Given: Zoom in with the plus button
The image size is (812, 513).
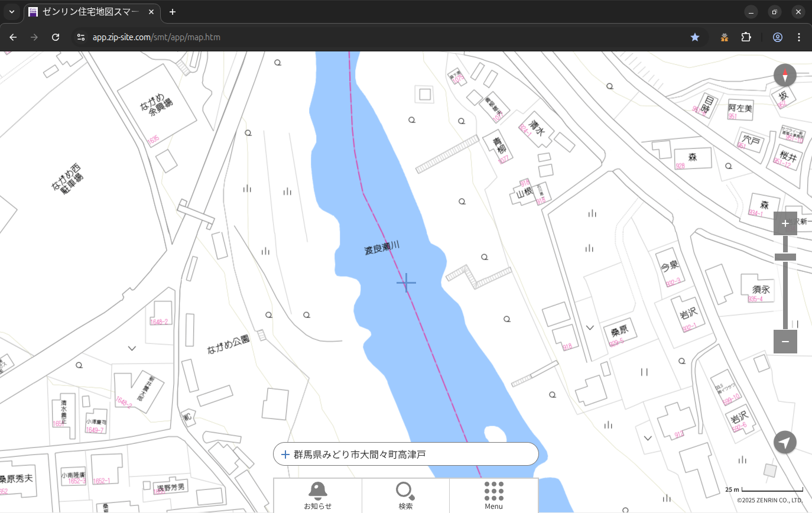Looking at the screenshot, I should [x=785, y=223].
